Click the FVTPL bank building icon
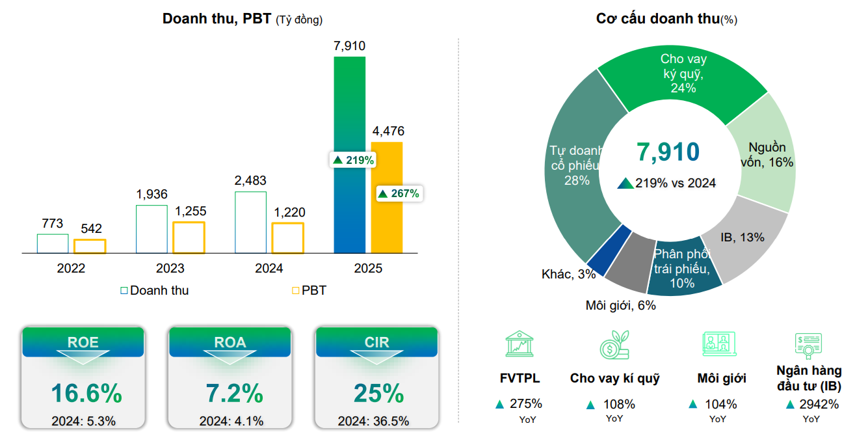 (519, 344)
